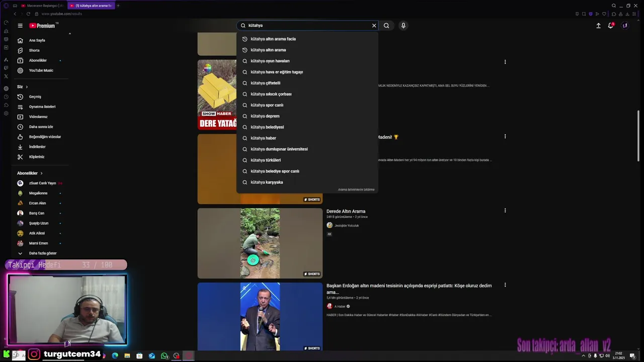Open WhatsApp from the Windows taskbar
The width and height of the screenshot is (644, 362).
[165, 356]
